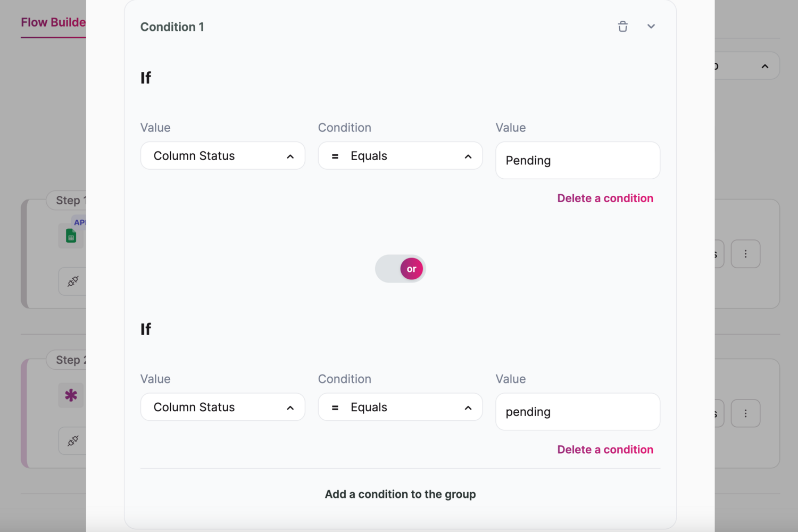
Task: Toggle the 'or' switch between conditions
Action: tap(401, 269)
